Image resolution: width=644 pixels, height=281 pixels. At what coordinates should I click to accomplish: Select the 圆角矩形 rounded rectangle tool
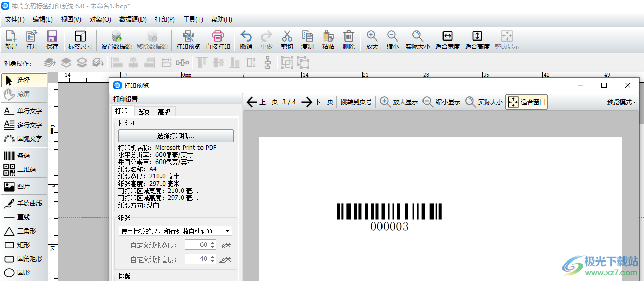(x=24, y=259)
